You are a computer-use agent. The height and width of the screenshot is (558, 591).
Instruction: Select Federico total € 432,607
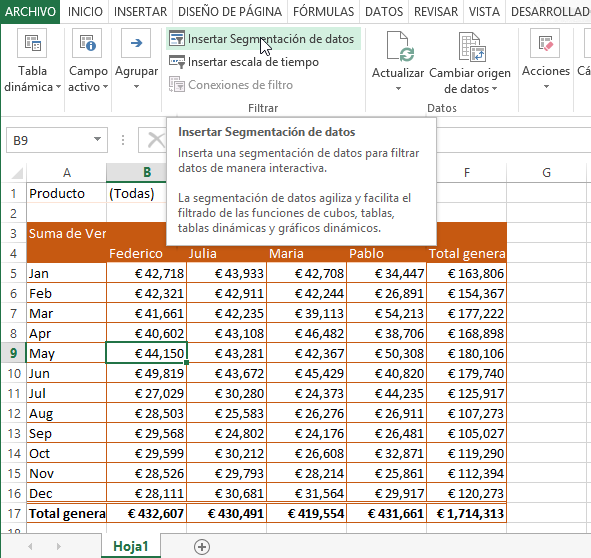pyautogui.click(x=147, y=513)
